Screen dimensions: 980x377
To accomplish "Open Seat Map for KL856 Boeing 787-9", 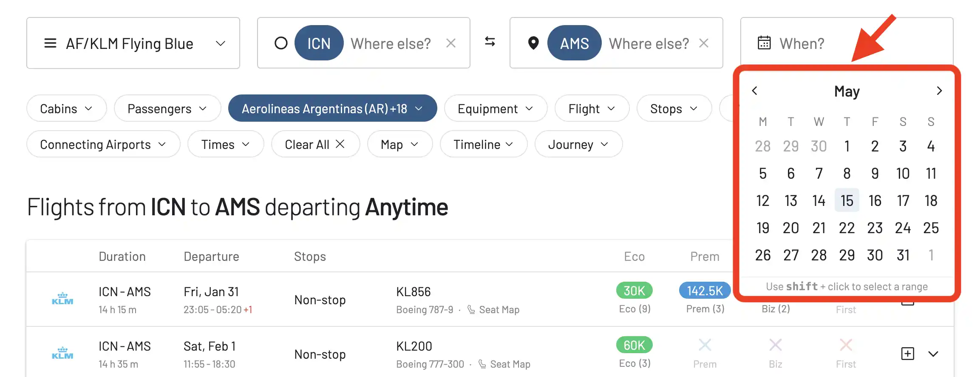I will click(493, 309).
